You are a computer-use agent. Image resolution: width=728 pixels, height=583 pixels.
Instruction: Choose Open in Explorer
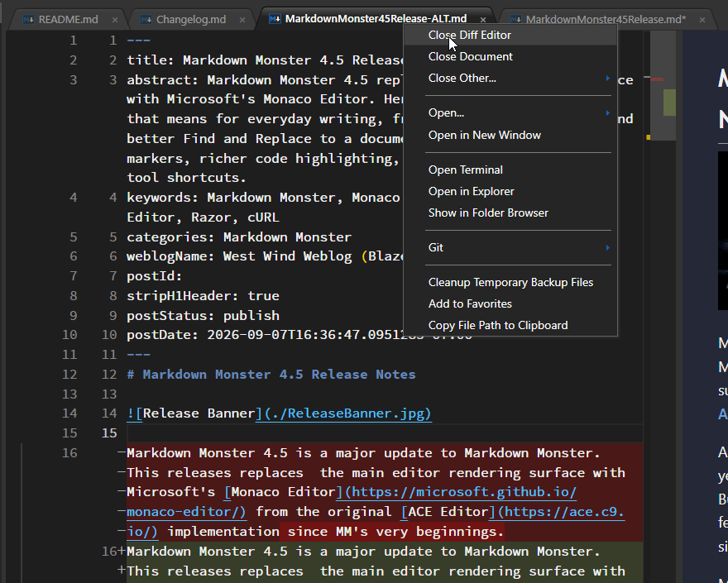pos(510,191)
